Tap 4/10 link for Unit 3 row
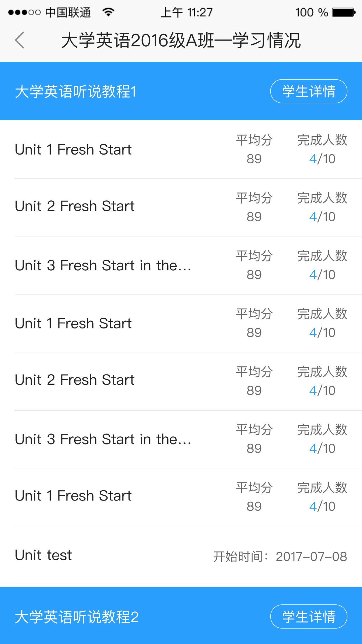The width and height of the screenshot is (362, 644). pos(322,274)
